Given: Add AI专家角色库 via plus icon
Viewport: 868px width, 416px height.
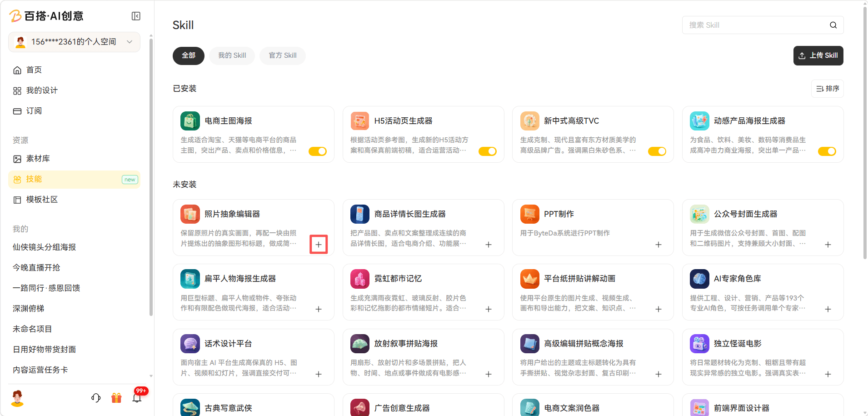Looking at the screenshot, I should click(828, 309).
